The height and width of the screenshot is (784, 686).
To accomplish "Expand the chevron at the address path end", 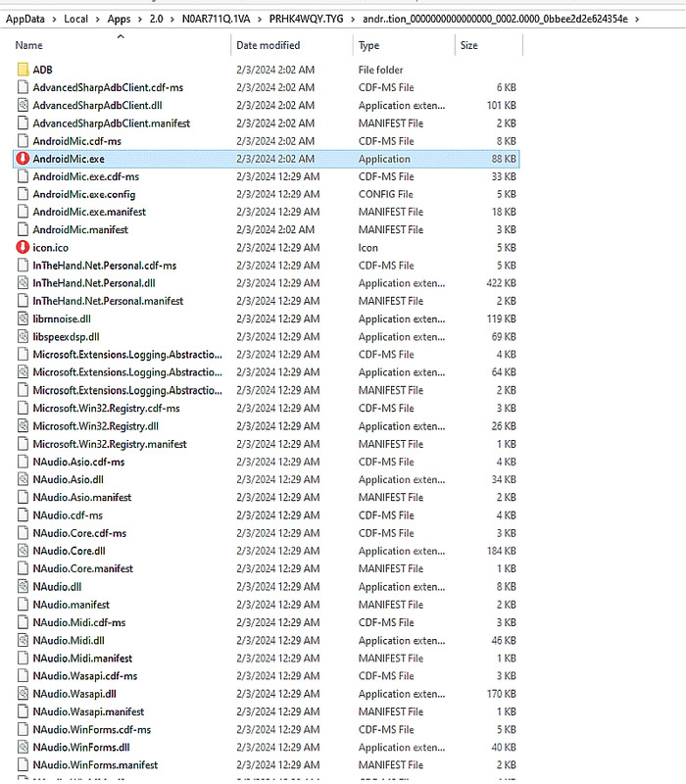I will click(x=637, y=20).
